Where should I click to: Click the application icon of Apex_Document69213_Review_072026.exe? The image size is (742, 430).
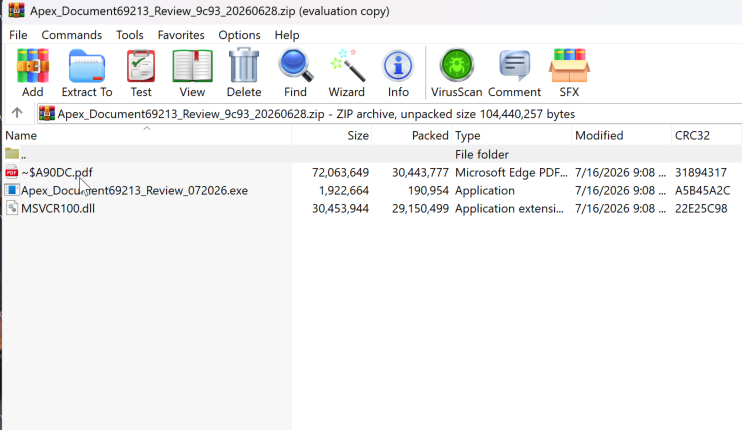coord(12,190)
